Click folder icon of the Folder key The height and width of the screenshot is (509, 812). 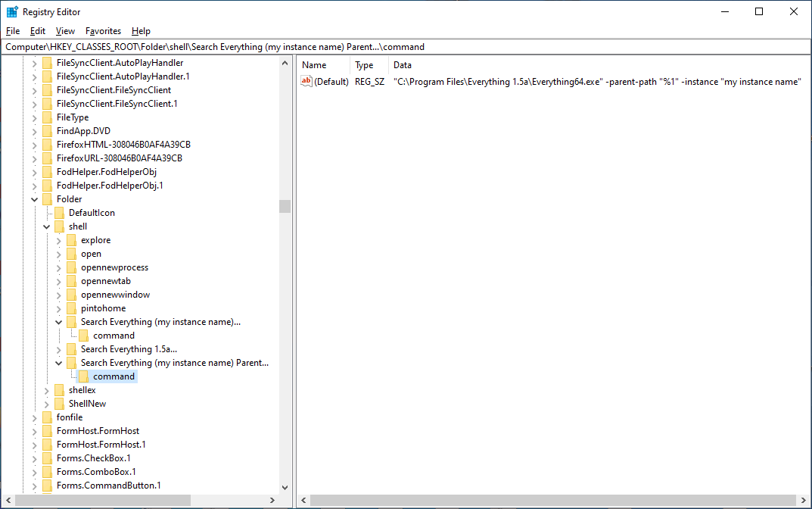[47, 199]
